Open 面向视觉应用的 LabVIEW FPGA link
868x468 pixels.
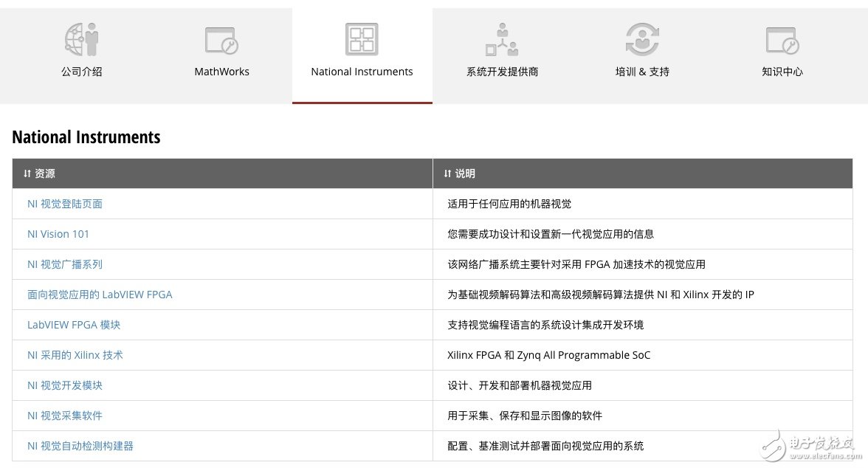coord(100,295)
